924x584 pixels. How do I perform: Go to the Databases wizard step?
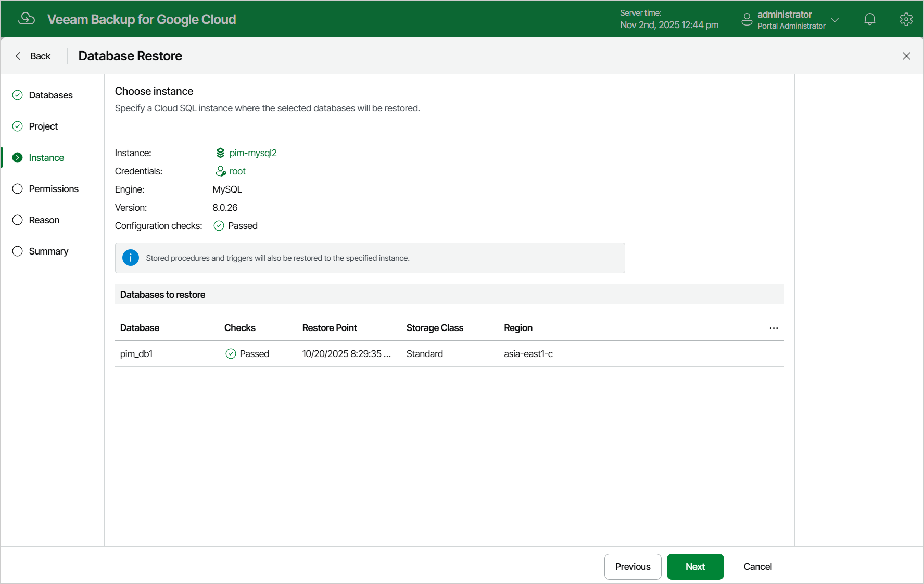(50, 95)
